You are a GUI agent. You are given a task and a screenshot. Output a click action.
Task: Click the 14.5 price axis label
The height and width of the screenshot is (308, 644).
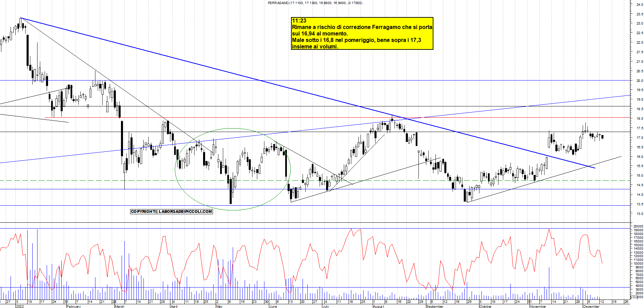click(x=640, y=185)
